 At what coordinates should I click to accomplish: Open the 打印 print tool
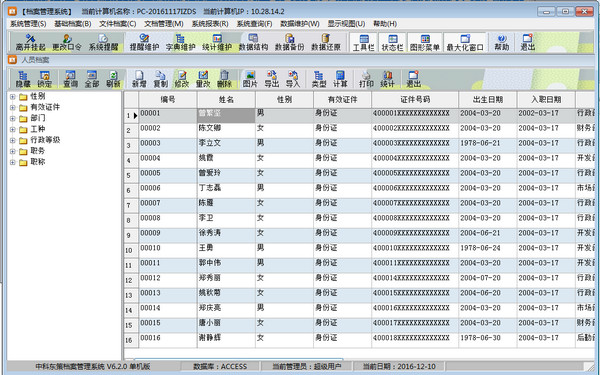coord(366,79)
